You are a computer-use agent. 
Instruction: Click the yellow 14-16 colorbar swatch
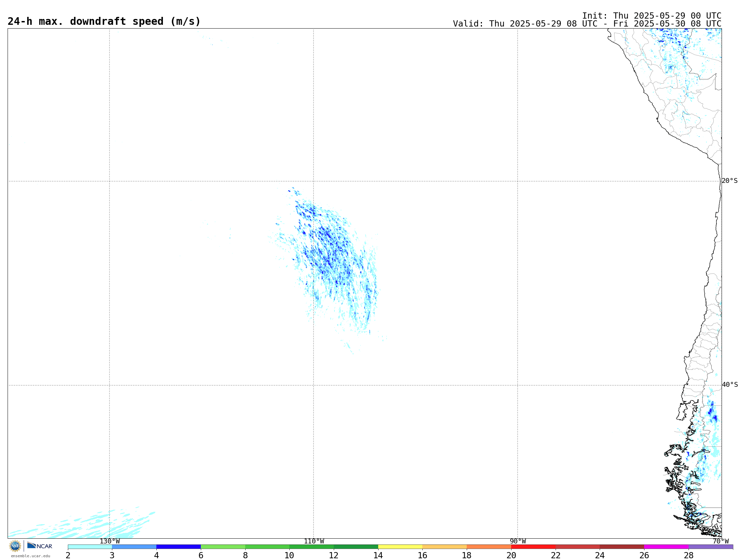pyautogui.click(x=400, y=547)
